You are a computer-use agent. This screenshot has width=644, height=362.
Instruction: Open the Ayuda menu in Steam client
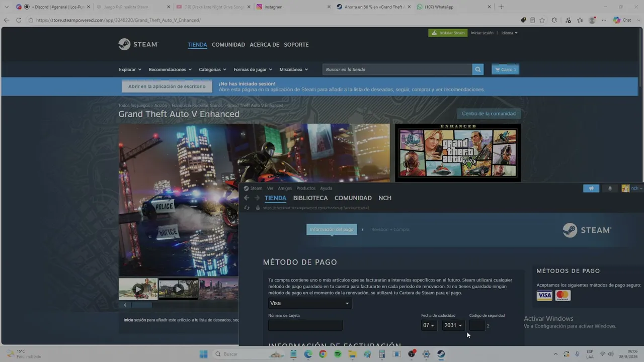326,189
